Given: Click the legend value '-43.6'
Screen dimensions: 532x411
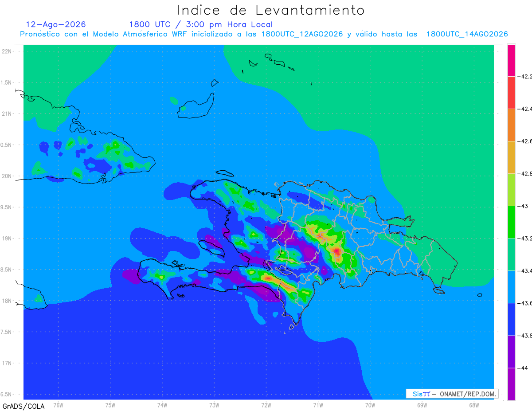Looking at the screenshot, I should (525, 303).
